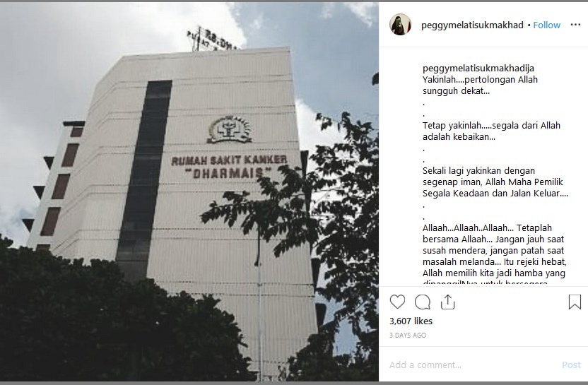
Task: Click the caption paragraph beginning Allaah...Allaah
Action: pyautogui.click(x=494, y=253)
